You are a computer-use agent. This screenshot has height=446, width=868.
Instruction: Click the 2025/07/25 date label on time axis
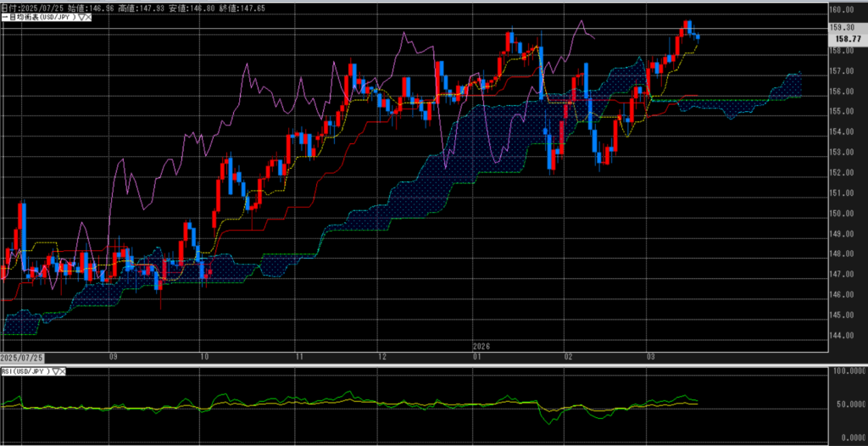tap(21, 359)
